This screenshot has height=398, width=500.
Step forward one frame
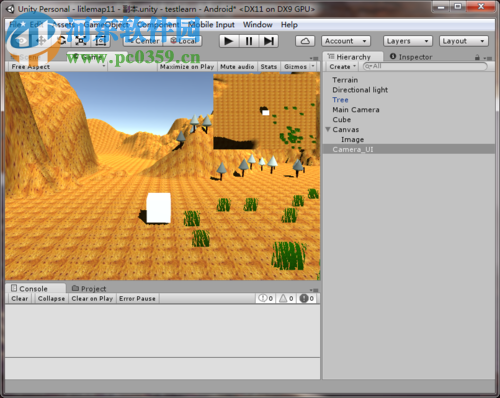click(269, 41)
